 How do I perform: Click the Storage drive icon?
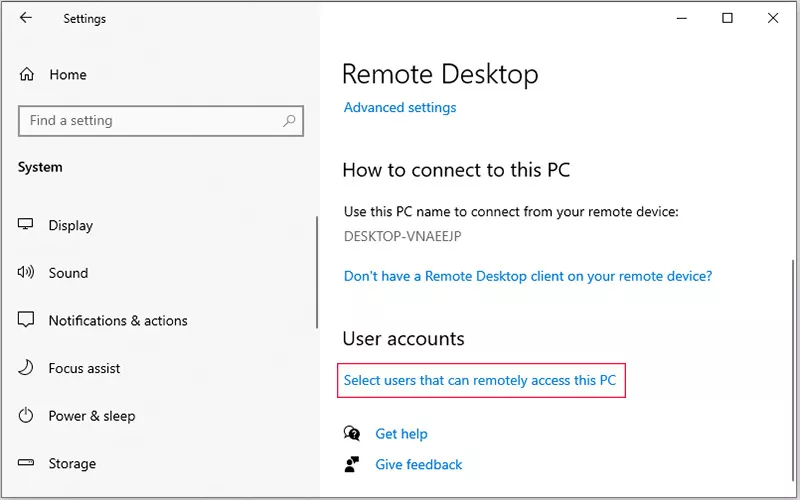(x=26, y=463)
